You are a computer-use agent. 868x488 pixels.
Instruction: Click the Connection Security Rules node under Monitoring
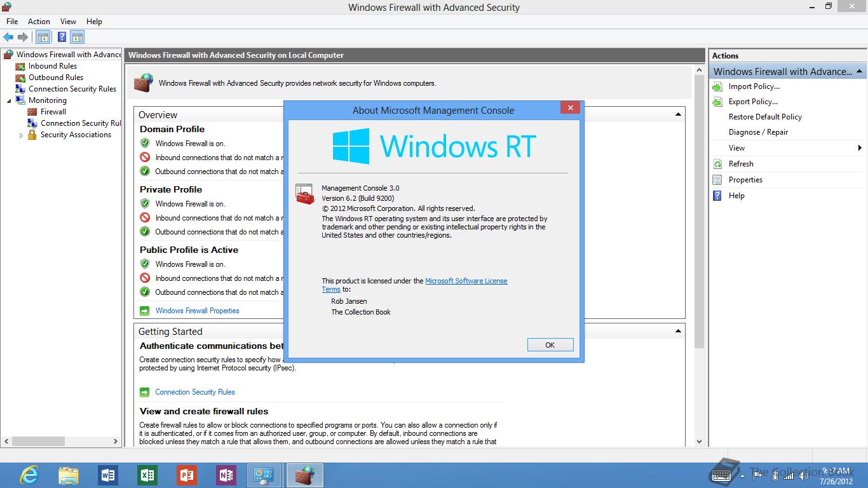click(81, 123)
